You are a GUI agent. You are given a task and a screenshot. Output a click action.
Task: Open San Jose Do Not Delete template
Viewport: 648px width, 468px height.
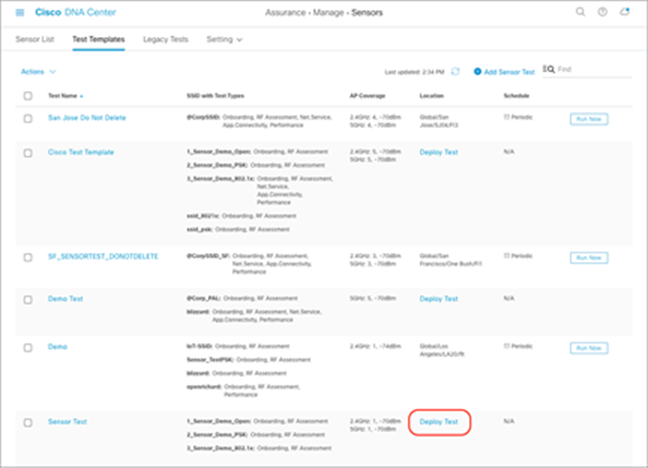(x=87, y=118)
